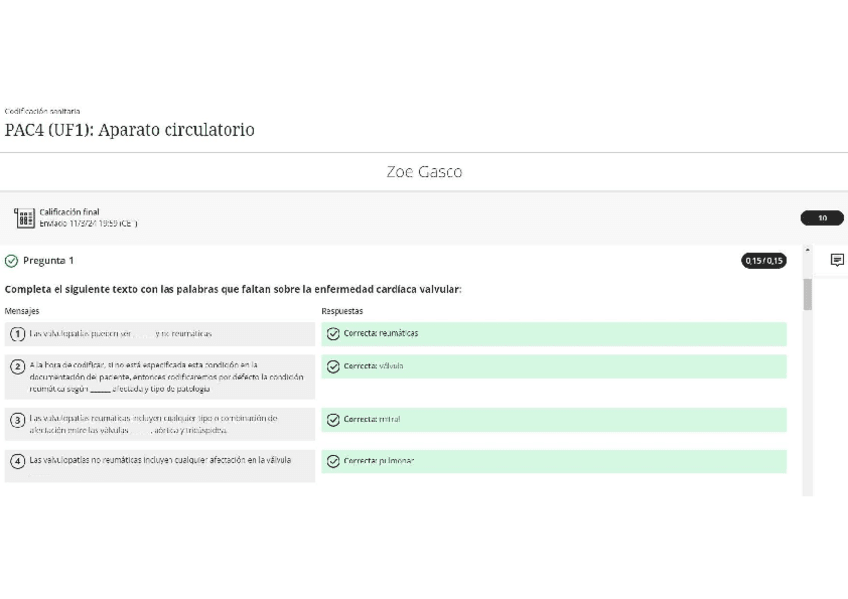Viewport: 848px width, 599px height.
Task: Click the 0,15 / 0,15 question score badge
Action: pos(763,261)
